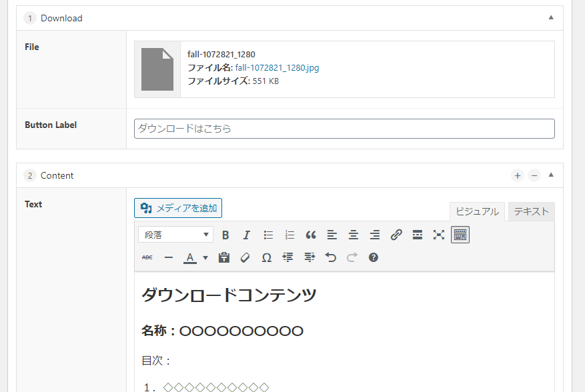Align text right
Screen dimensions: 585x392
pyautogui.click(x=375, y=235)
